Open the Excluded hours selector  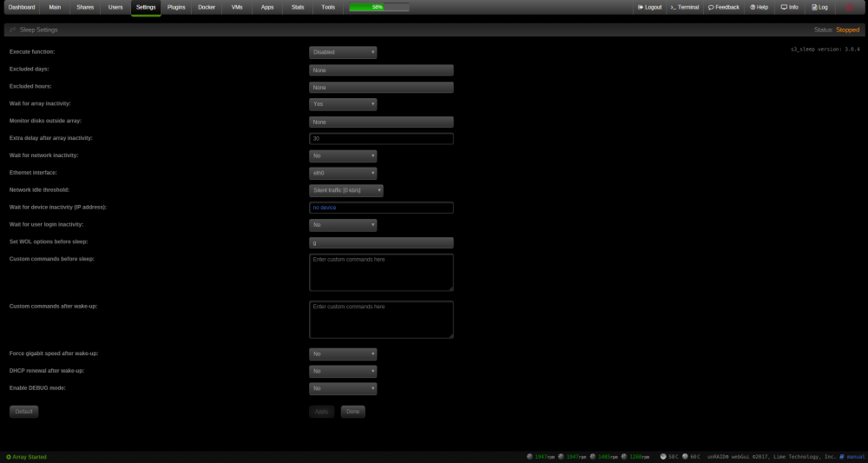pos(381,88)
